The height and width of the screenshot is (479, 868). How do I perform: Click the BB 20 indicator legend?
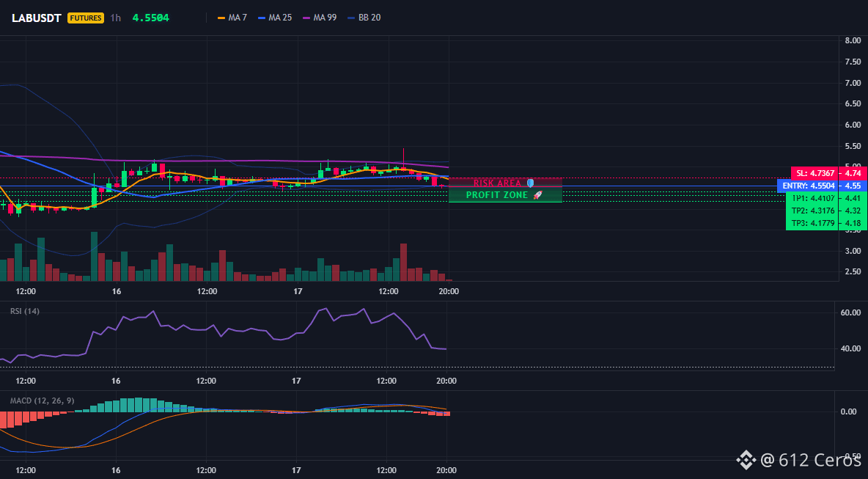tap(364, 18)
